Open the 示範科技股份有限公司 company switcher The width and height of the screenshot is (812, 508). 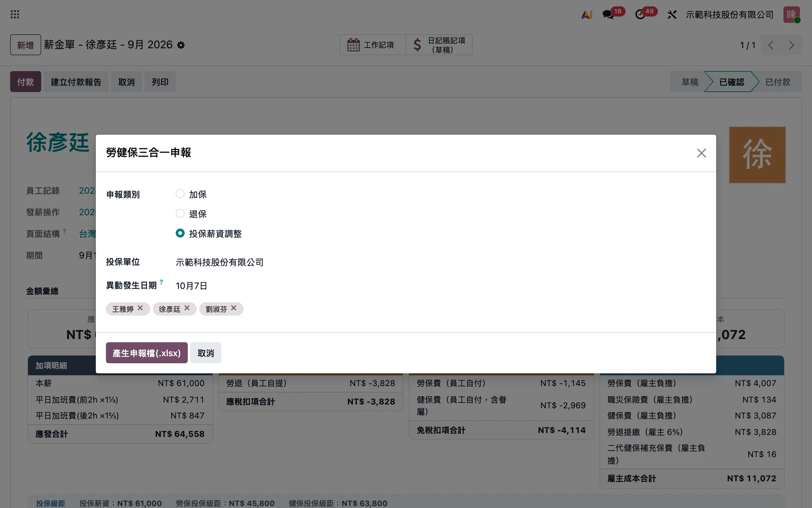[730, 15]
